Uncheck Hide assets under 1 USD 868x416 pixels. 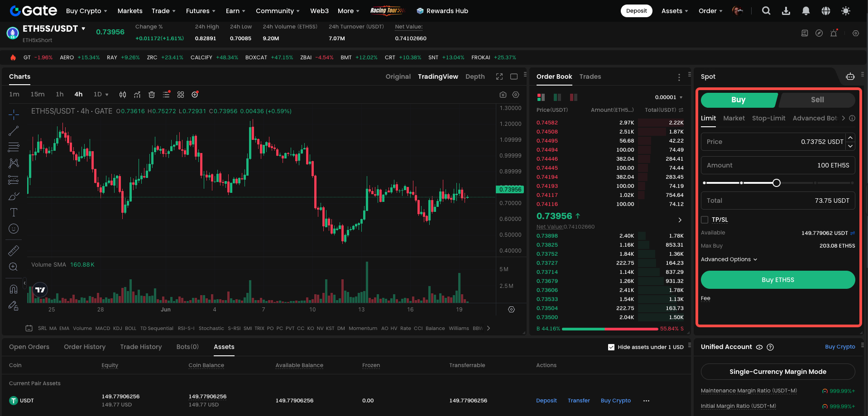[x=611, y=347]
